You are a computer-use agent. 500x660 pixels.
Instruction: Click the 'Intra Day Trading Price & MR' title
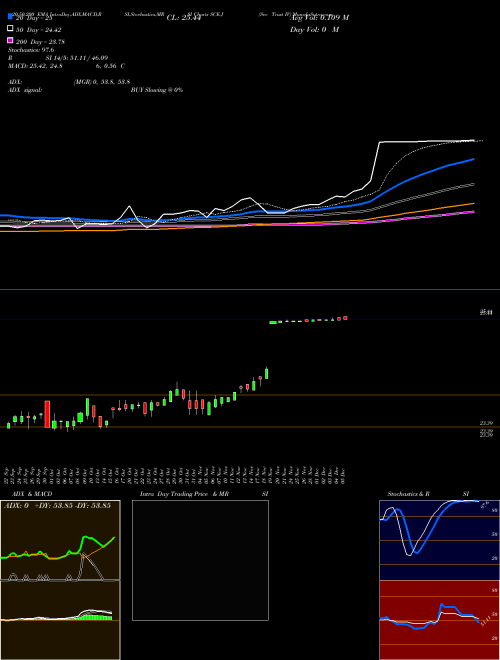[184, 494]
